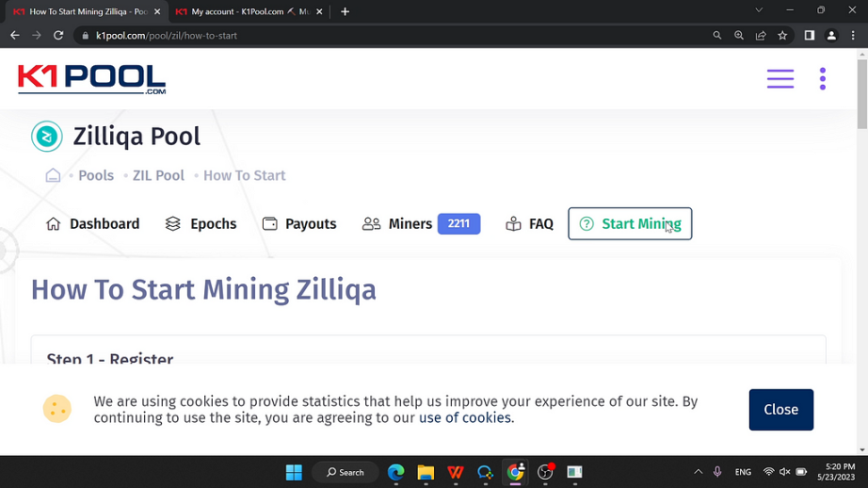
Task: Open the FAQ tab
Action: tap(529, 224)
